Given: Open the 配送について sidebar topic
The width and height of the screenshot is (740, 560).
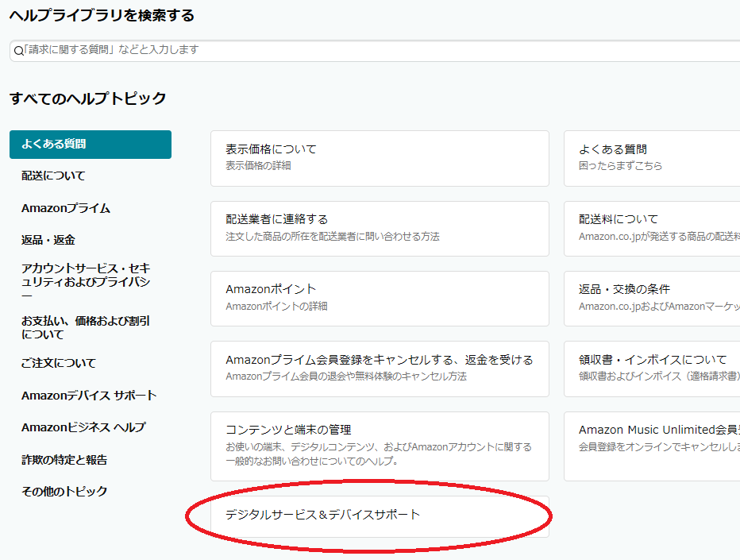Looking at the screenshot, I should pos(53,176).
